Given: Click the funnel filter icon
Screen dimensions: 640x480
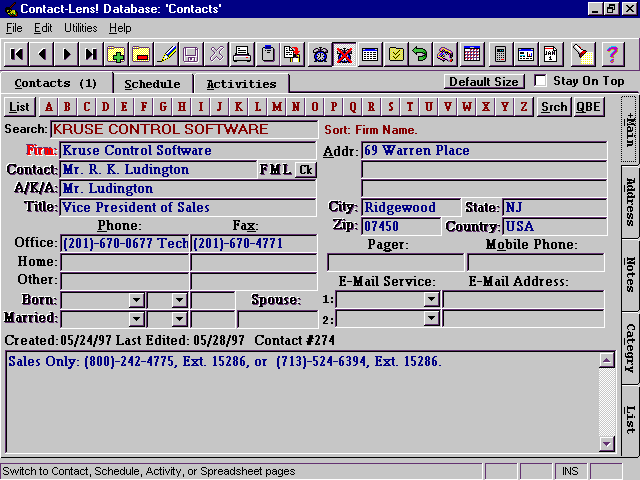Looking at the screenshot, I should (581, 54).
